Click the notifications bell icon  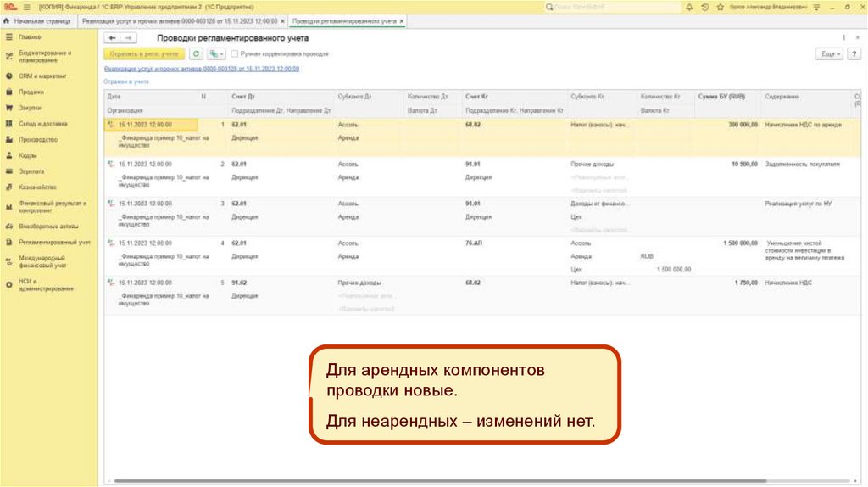pyautogui.click(x=688, y=6)
